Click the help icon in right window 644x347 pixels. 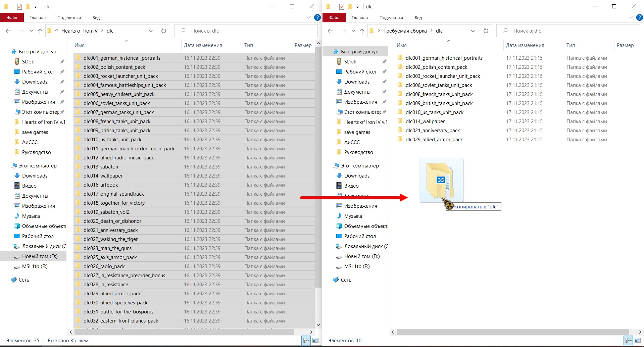[639, 17]
